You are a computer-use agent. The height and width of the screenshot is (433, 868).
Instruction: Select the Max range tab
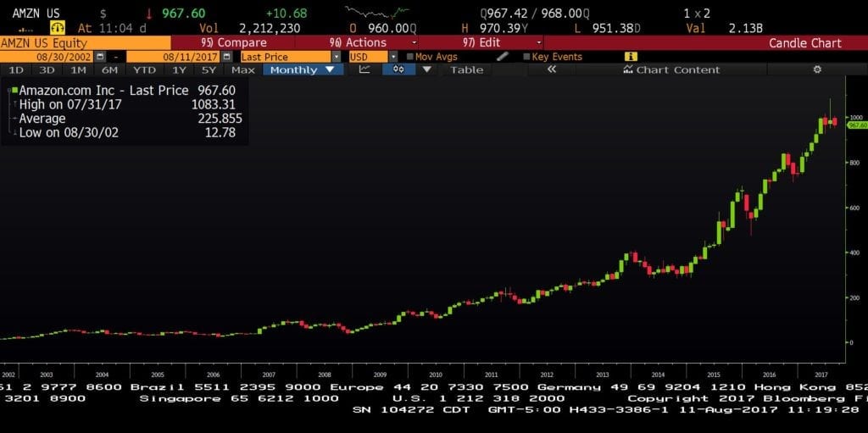pos(243,69)
